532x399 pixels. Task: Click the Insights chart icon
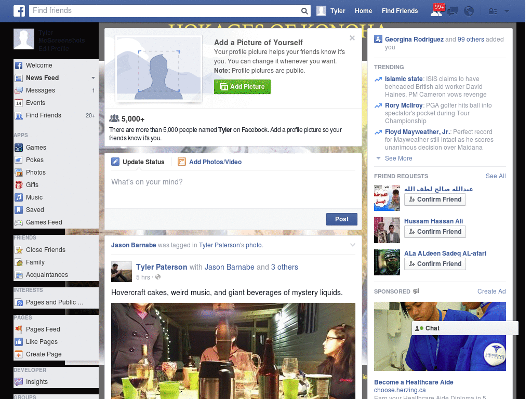pyautogui.click(x=19, y=382)
